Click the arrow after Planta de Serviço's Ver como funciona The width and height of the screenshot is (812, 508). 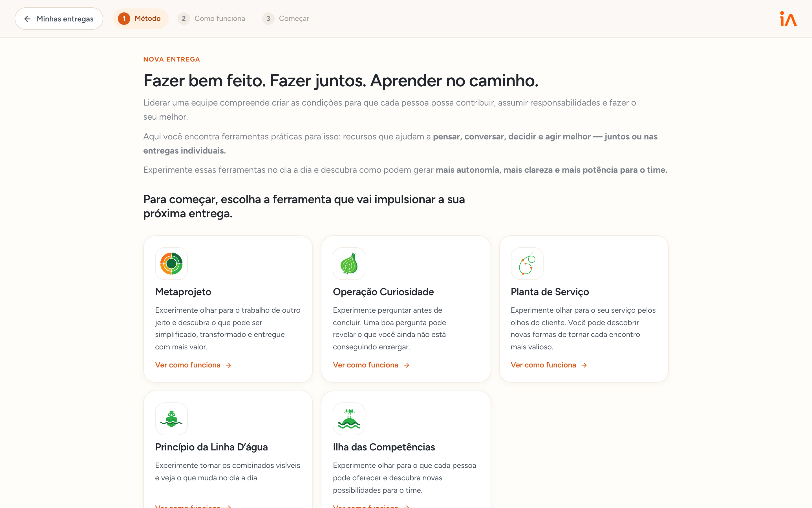pos(584,365)
